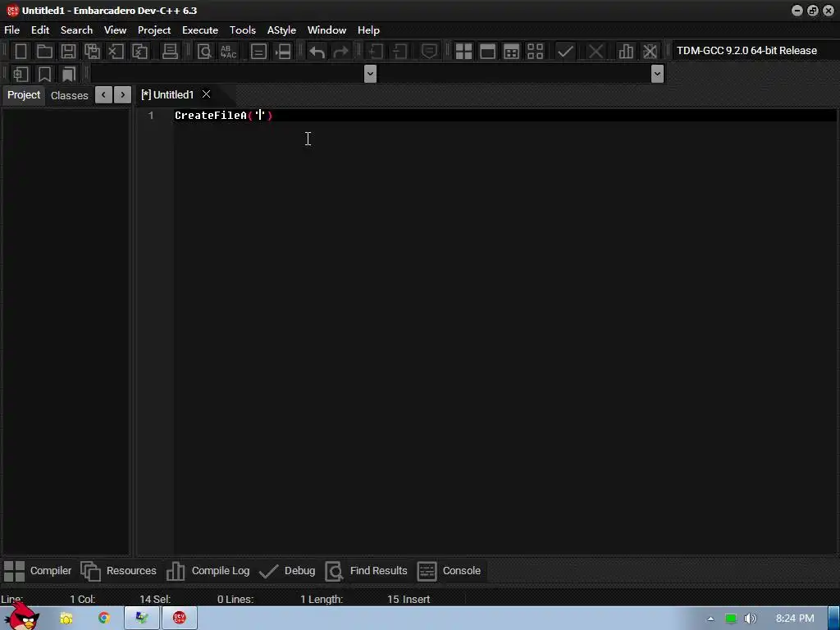840x630 pixels.
Task: Save all open files
Action: click(92, 52)
